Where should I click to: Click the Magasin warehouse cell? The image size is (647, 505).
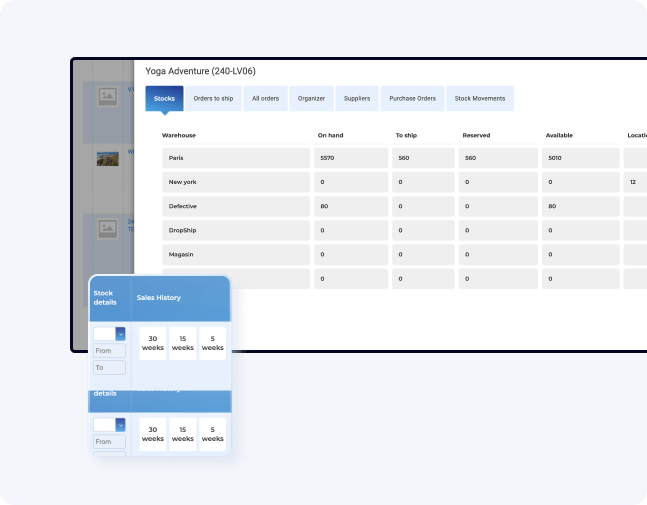[x=236, y=255]
